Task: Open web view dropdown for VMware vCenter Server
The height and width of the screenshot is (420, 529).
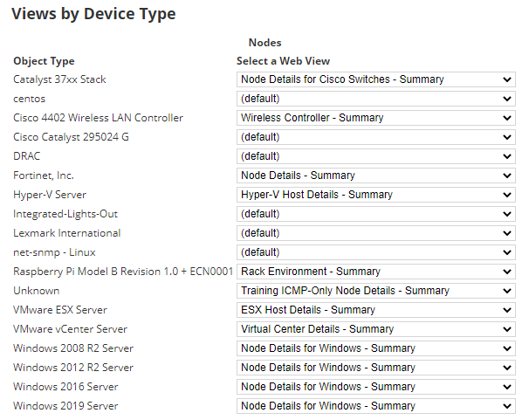Action: (x=376, y=329)
